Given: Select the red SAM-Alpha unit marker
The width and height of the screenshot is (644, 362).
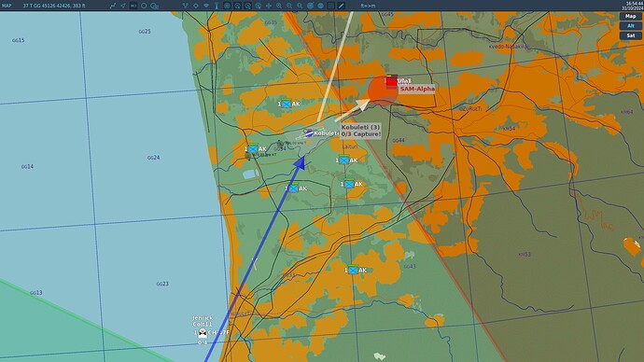Looking at the screenshot, I should (x=392, y=82).
